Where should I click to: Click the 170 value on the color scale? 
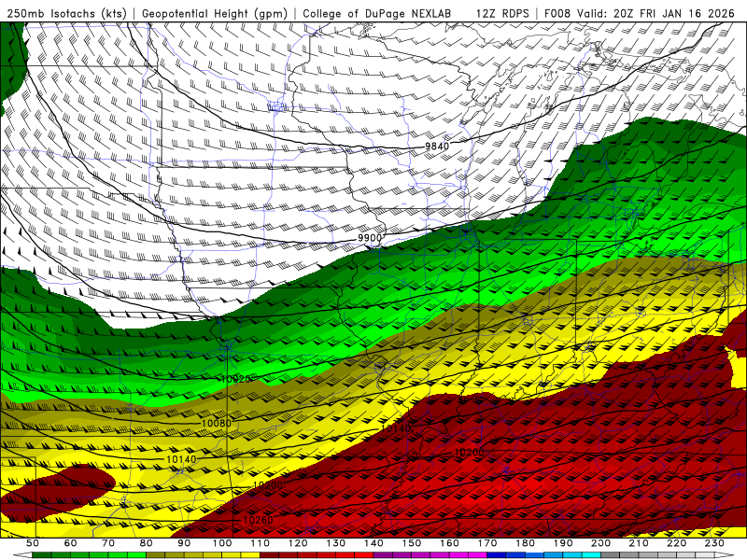coord(487,543)
